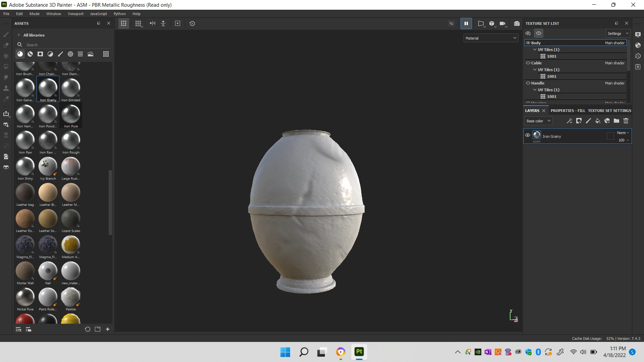Open the Viewport menu

(75, 14)
